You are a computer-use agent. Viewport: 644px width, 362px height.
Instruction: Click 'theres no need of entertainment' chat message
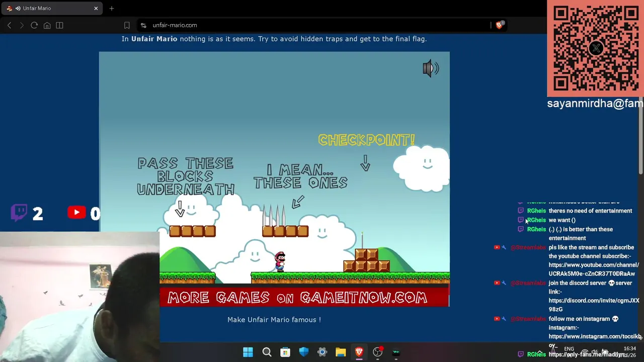point(590,211)
